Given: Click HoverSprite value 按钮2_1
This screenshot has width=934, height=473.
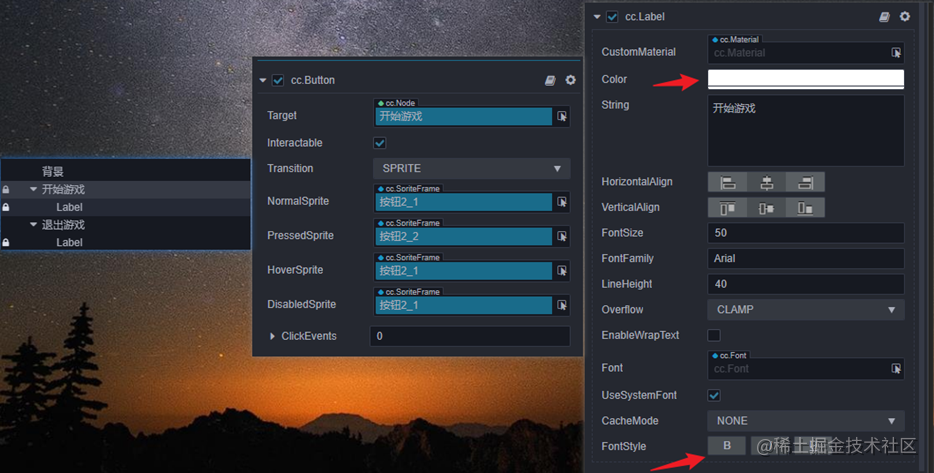Looking at the screenshot, I should click(463, 270).
